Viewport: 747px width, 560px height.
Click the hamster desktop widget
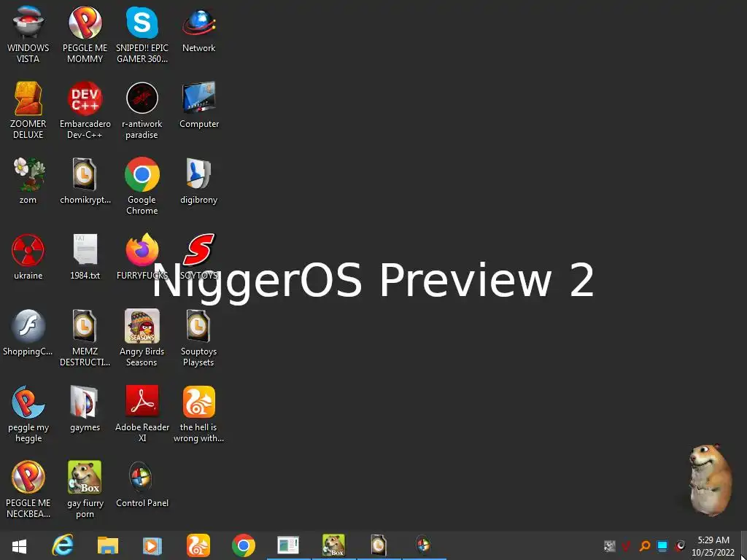pyautogui.click(x=711, y=481)
